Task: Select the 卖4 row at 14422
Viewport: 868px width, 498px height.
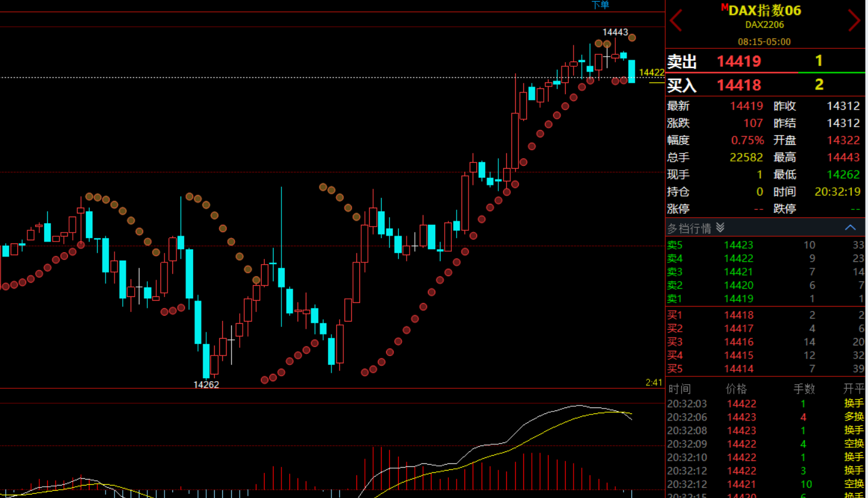Action: [x=765, y=258]
